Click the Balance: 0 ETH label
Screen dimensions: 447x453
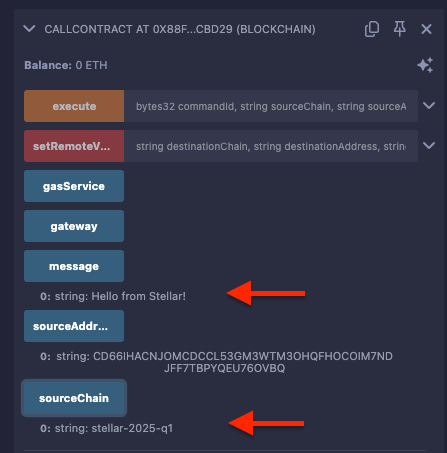(x=66, y=65)
